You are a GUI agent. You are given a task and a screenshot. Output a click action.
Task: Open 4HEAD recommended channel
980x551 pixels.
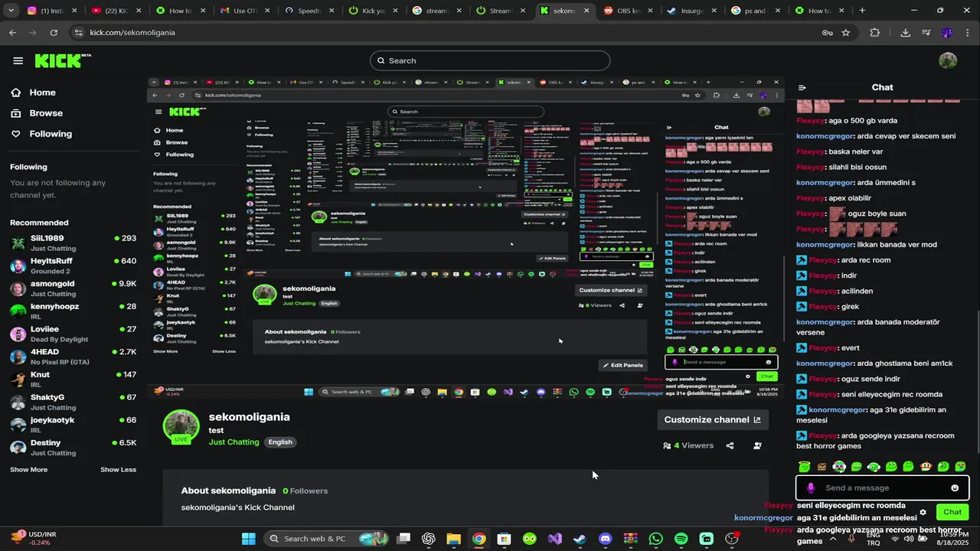tap(73, 357)
